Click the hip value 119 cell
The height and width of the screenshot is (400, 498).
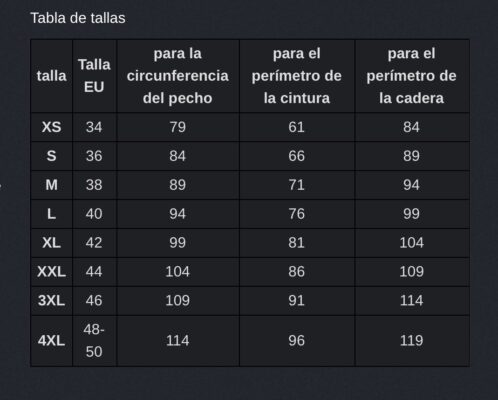pos(412,341)
